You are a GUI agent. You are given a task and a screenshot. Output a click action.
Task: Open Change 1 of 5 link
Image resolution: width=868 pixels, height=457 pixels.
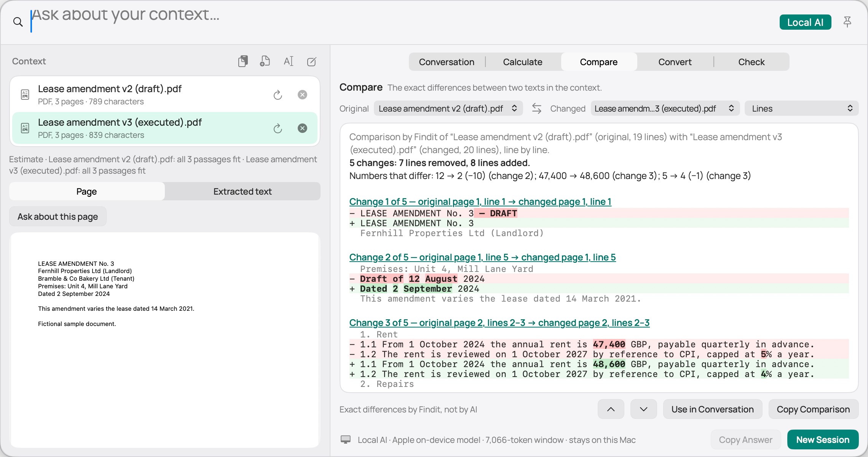[480, 201]
